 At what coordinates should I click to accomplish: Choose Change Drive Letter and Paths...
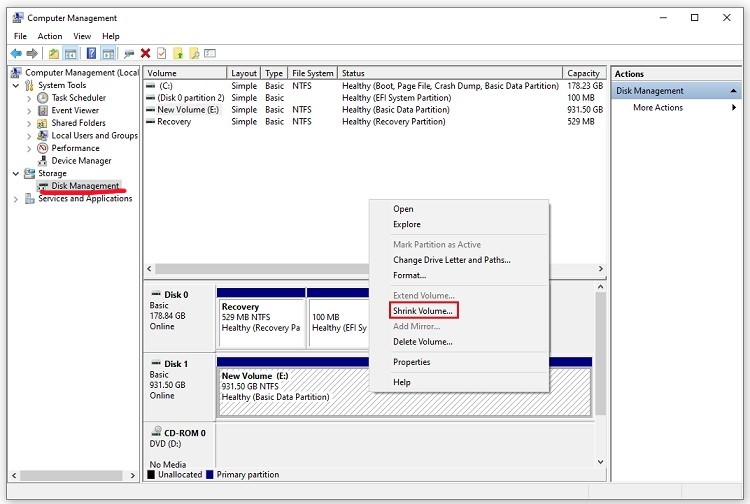pyautogui.click(x=459, y=260)
